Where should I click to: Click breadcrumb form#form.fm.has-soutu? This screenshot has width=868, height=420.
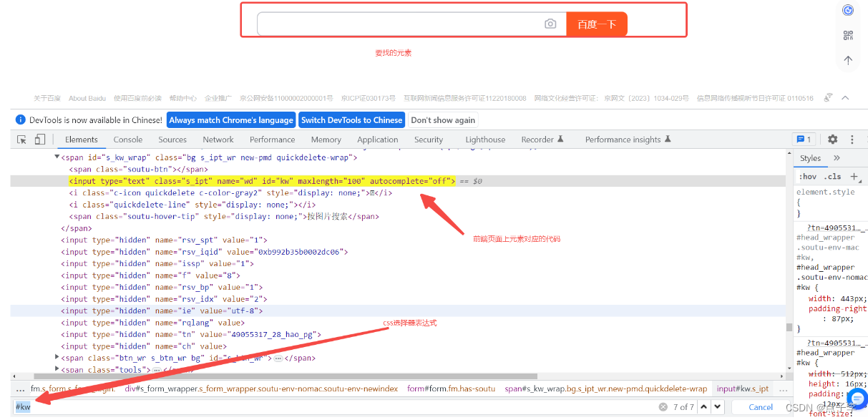coord(451,389)
